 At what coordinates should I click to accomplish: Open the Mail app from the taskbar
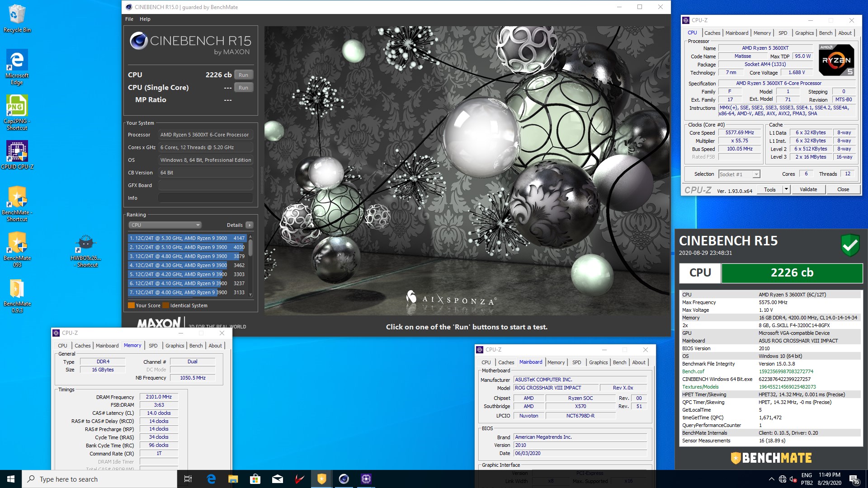(x=277, y=479)
